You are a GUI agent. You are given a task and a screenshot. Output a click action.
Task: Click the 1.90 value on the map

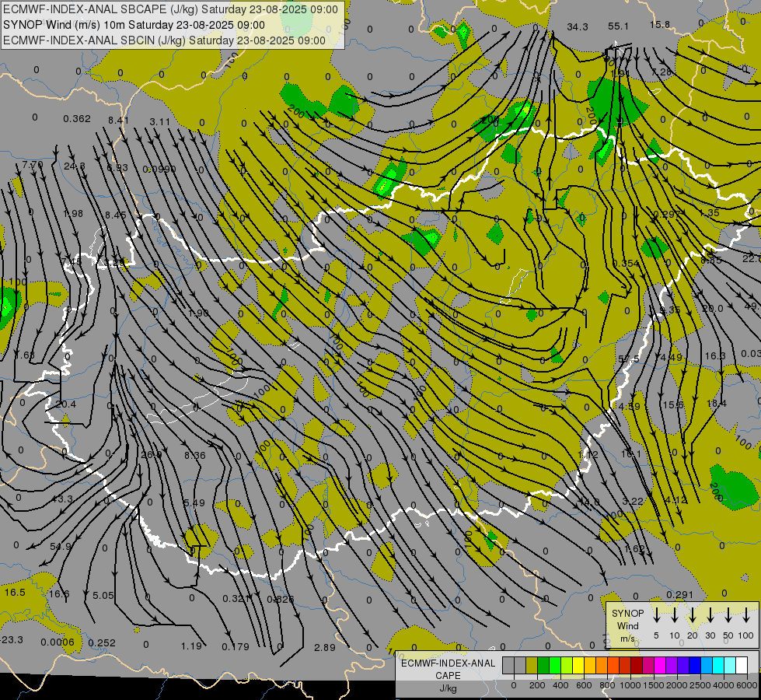tap(198, 313)
